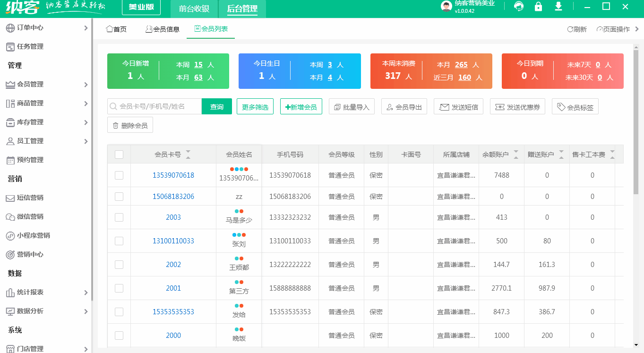Toggle the select-all checkbox in the table header
The width and height of the screenshot is (644, 353).
[120, 154]
